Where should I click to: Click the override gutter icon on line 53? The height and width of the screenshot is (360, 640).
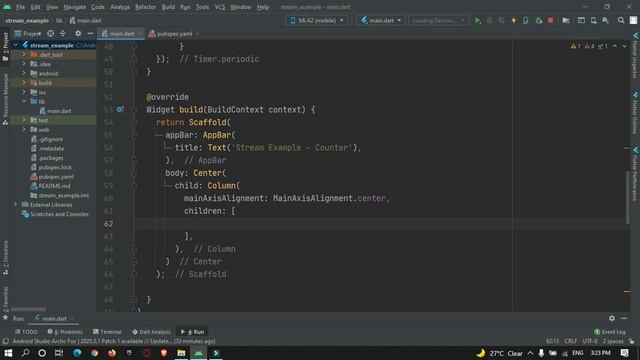120,109
